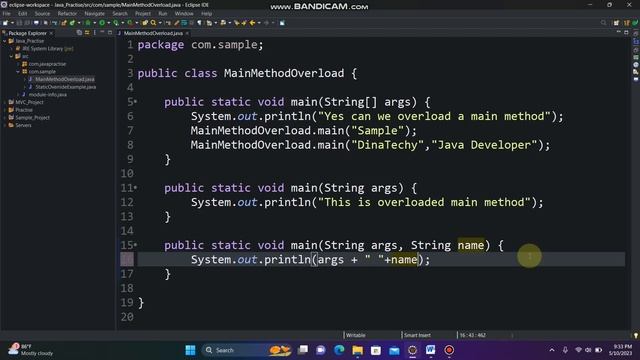Collapse the com.sample package node
Screen dimensions: 640x360
(x=18, y=71)
